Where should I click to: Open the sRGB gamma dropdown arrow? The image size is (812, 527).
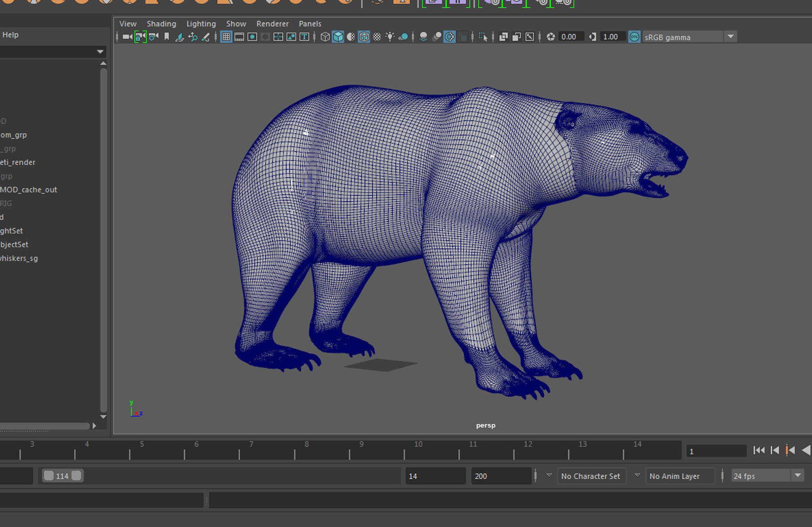coord(730,37)
